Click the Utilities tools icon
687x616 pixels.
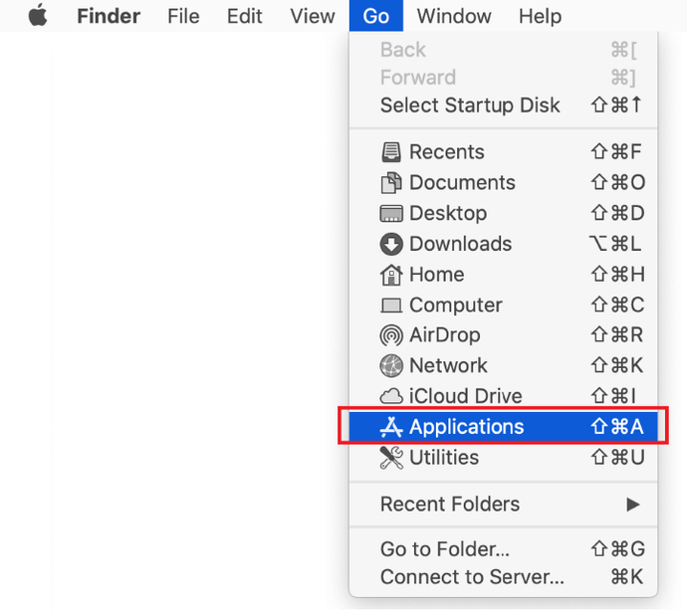[391, 458]
